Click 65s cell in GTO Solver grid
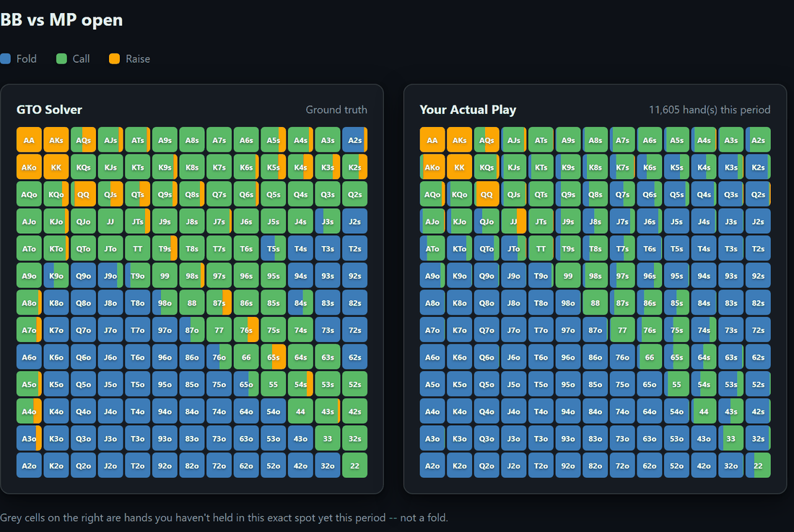 coord(274,357)
